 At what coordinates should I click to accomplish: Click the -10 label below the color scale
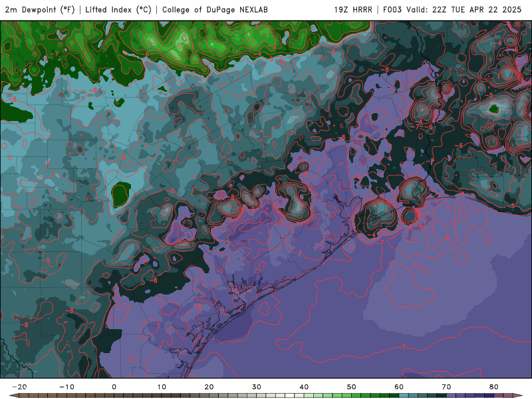(x=66, y=387)
